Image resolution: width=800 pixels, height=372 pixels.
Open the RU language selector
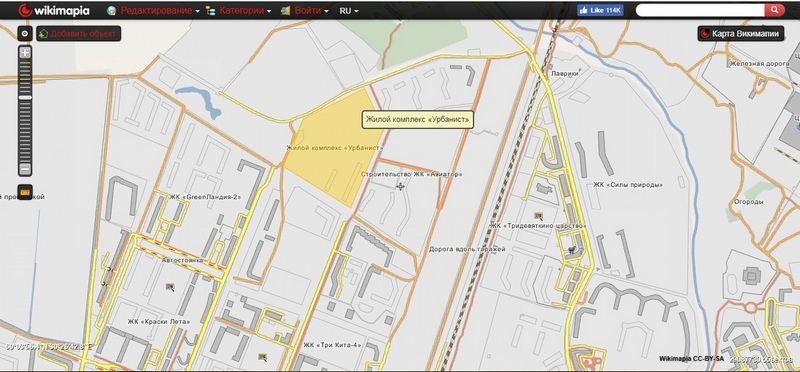349,11
